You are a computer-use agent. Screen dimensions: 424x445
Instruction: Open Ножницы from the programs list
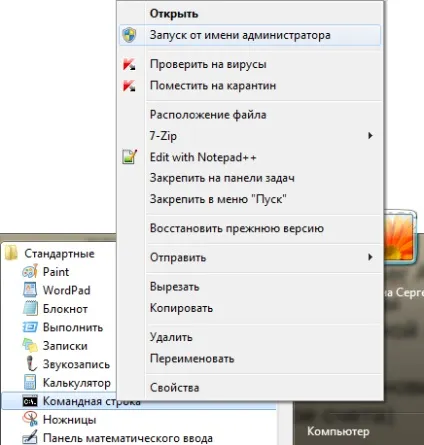[69, 419]
